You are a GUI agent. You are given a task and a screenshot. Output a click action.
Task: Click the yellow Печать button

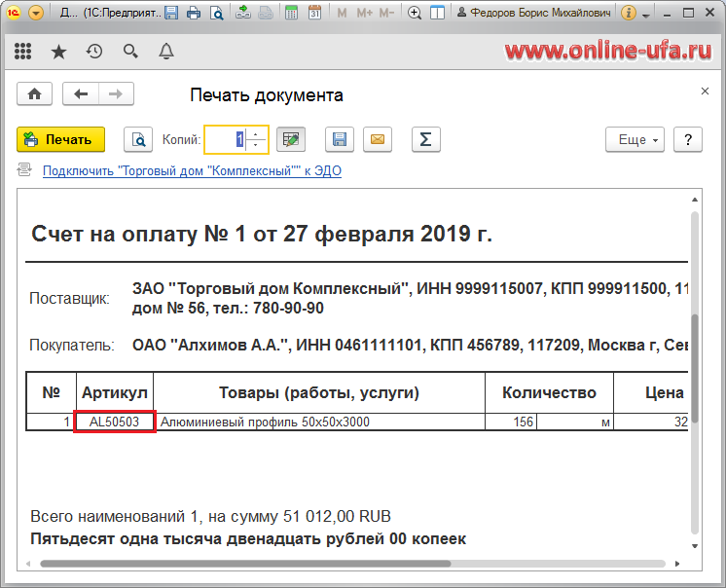(x=60, y=139)
